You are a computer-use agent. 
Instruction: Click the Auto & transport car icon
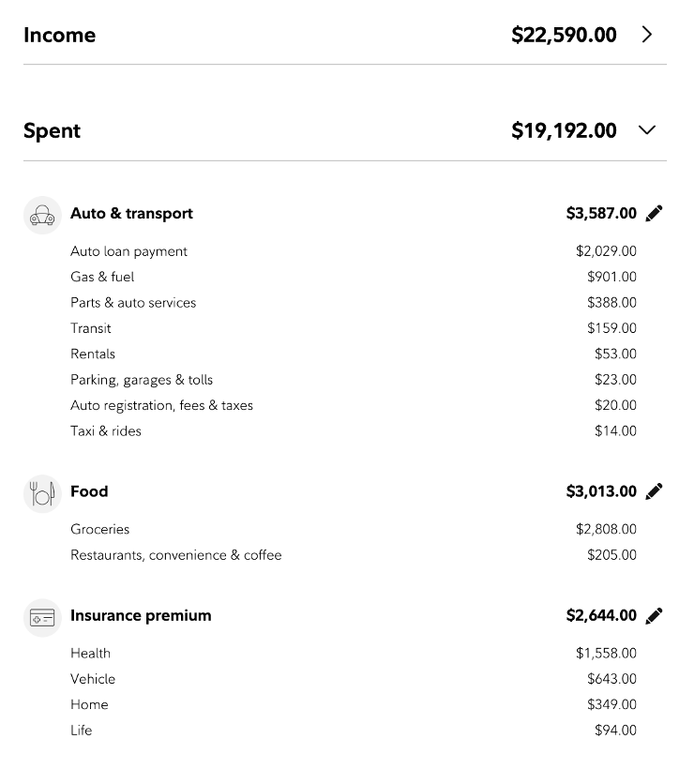pos(42,216)
